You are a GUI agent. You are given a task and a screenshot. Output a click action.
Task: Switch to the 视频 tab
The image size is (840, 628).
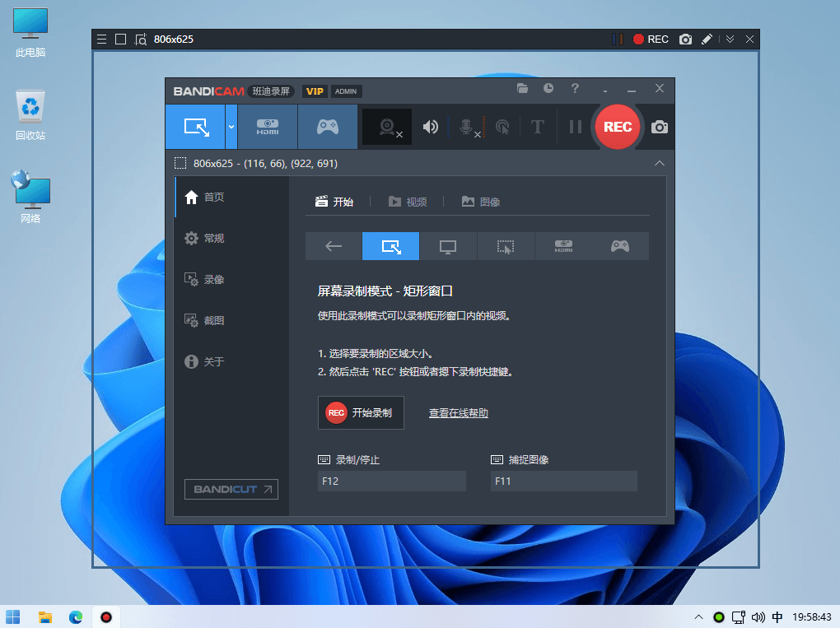click(x=408, y=202)
